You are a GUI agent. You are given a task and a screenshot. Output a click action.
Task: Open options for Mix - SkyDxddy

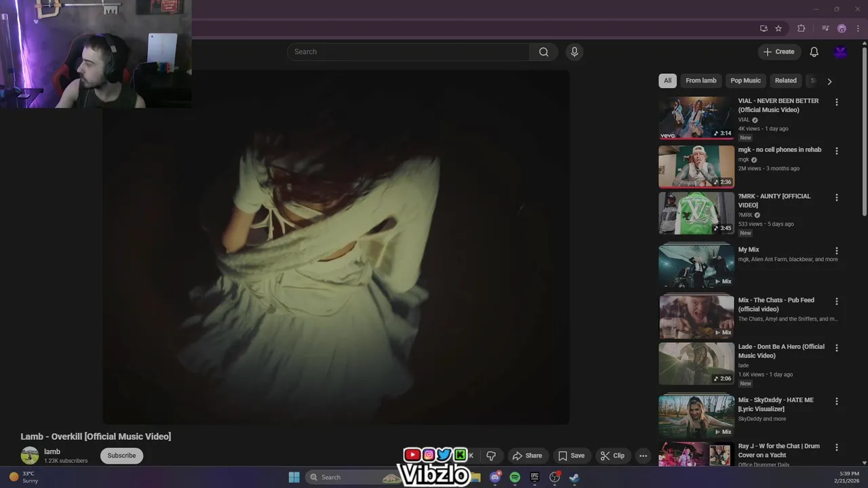[836, 401]
